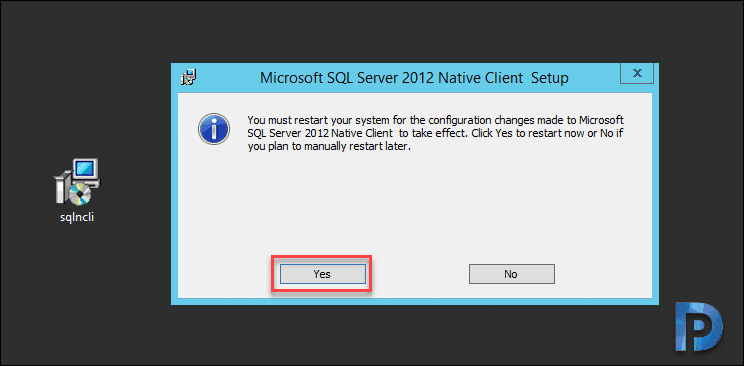The image size is (744, 366).
Task: Choose No to restart later
Action: (512, 274)
